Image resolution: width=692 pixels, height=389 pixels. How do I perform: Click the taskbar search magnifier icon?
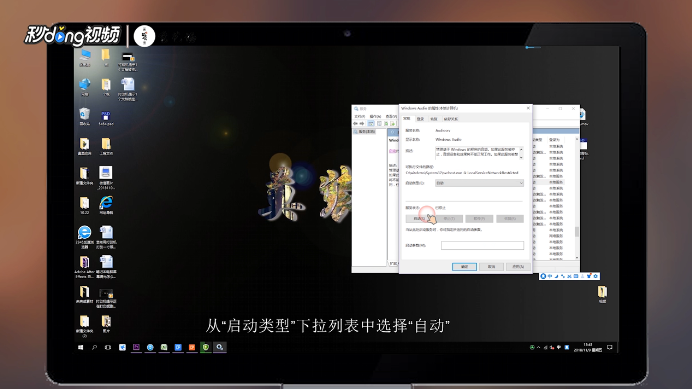pos(94,347)
